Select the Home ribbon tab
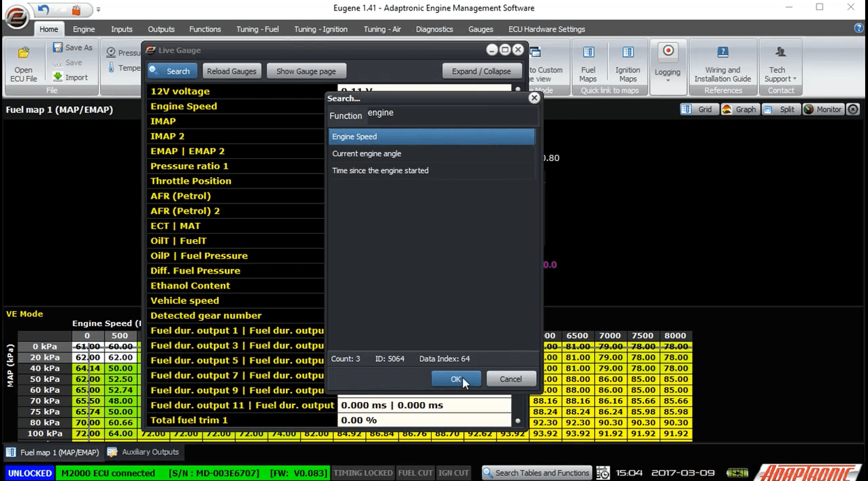This screenshot has width=868, height=481. (x=49, y=29)
